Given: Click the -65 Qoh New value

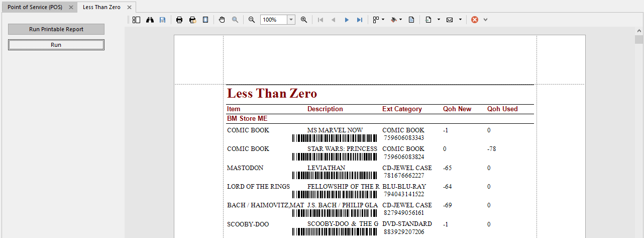Looking at the screenshot, I should pyautogui.click(x=448, y=168).
